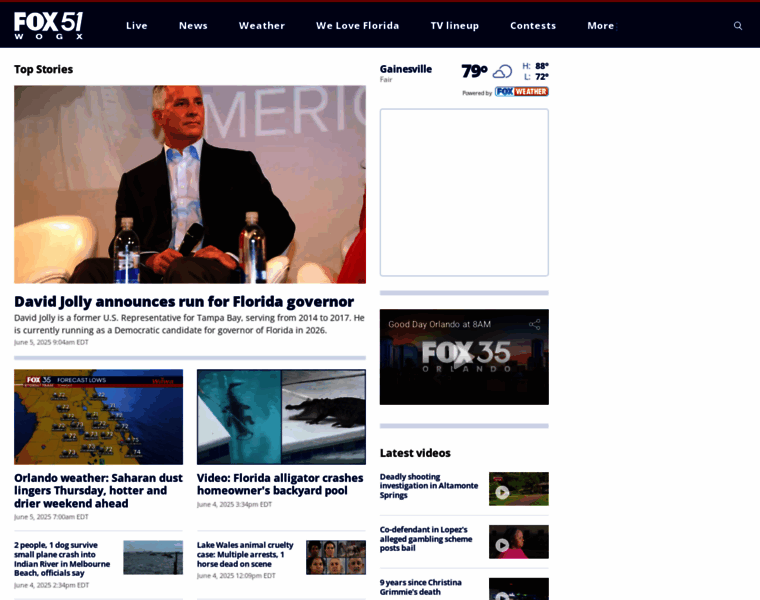Click the Gainesville weather location
Image resolution: width=760 pixels, height=600 pixels.
pyautogui.click(x=406, y=69)
